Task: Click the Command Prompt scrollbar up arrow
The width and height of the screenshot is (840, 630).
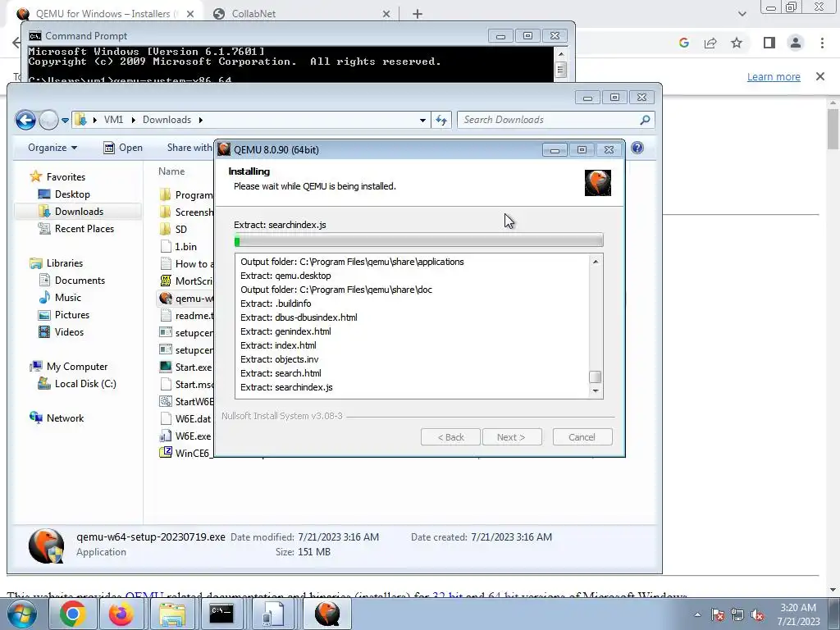Action: [x=561, y=53]
